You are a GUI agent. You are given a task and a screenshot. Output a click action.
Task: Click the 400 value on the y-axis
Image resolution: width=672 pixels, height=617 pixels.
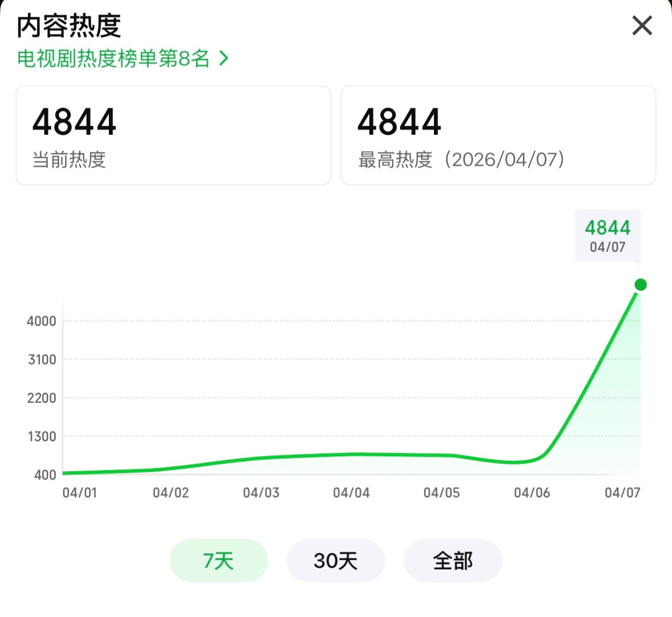(45, 475)
